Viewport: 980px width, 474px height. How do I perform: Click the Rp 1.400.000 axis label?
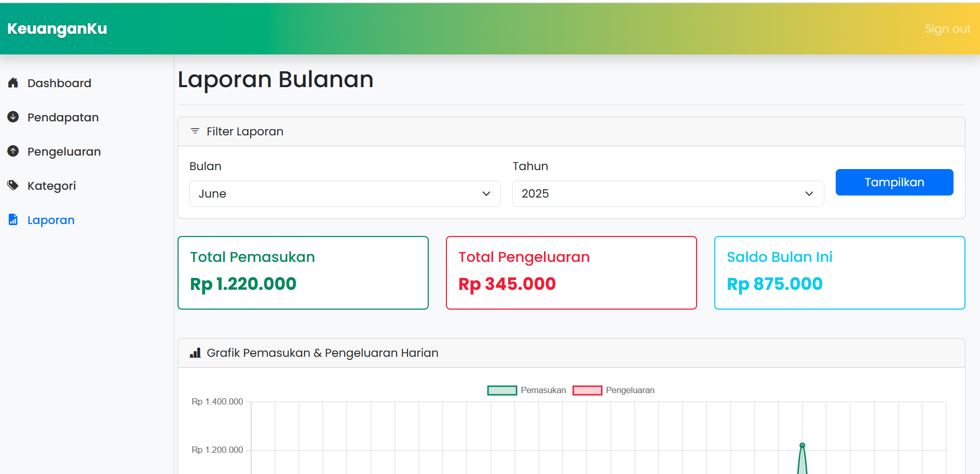(x=217, y=401)
